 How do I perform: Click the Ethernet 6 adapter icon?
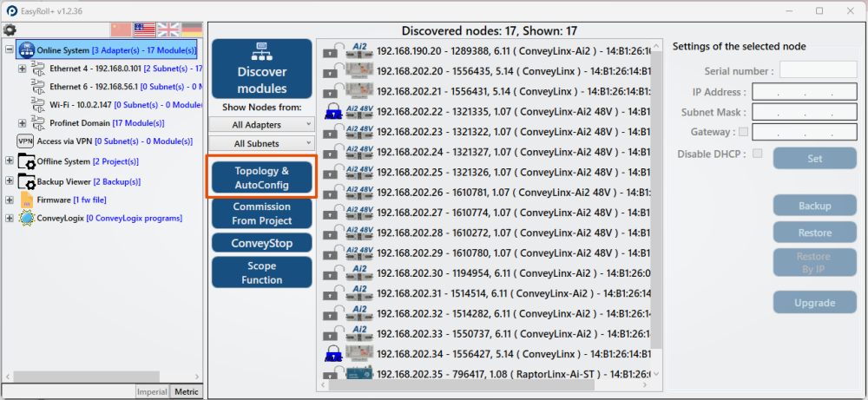(x=37, y=86)
